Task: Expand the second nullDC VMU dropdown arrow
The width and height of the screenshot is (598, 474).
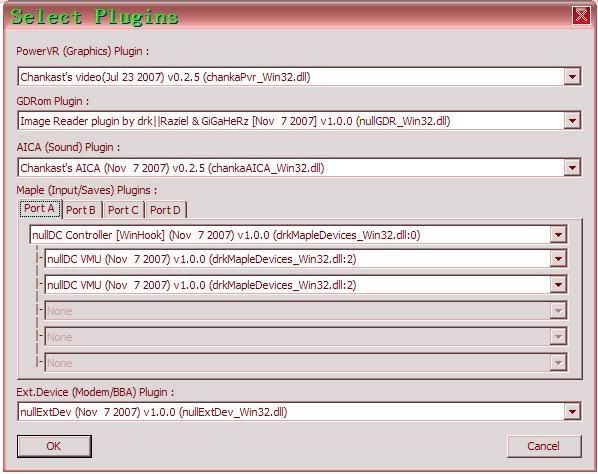Action: (558, 285)
